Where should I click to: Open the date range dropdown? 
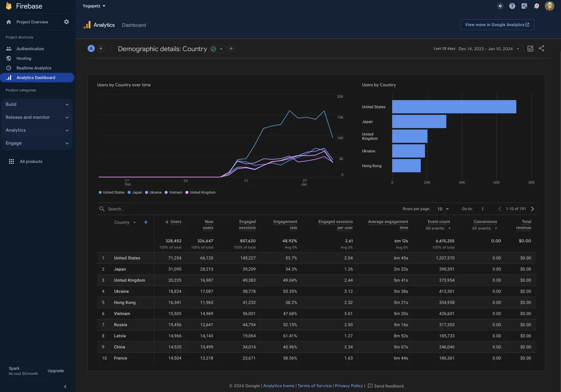[489, 49]
